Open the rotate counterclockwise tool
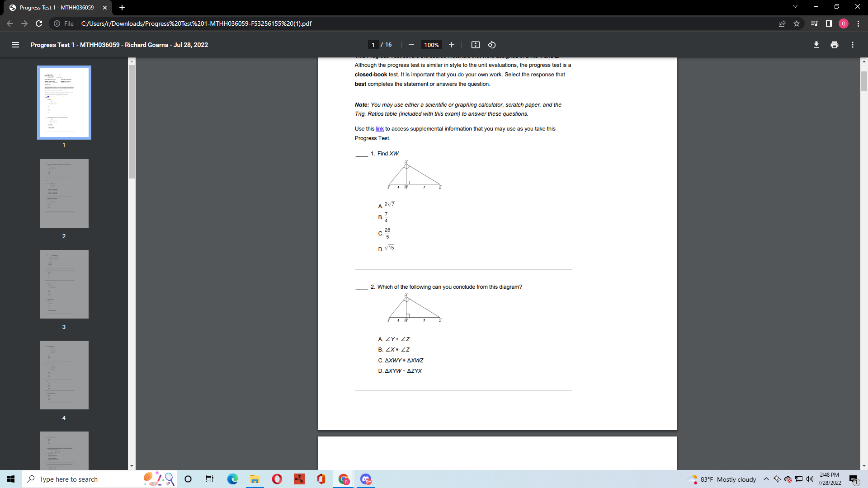 491,45
